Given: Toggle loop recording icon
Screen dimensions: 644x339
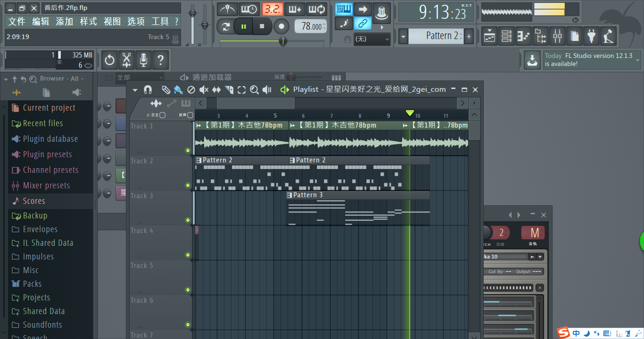Looking at the screenshot, I should [x=316, y=9].
